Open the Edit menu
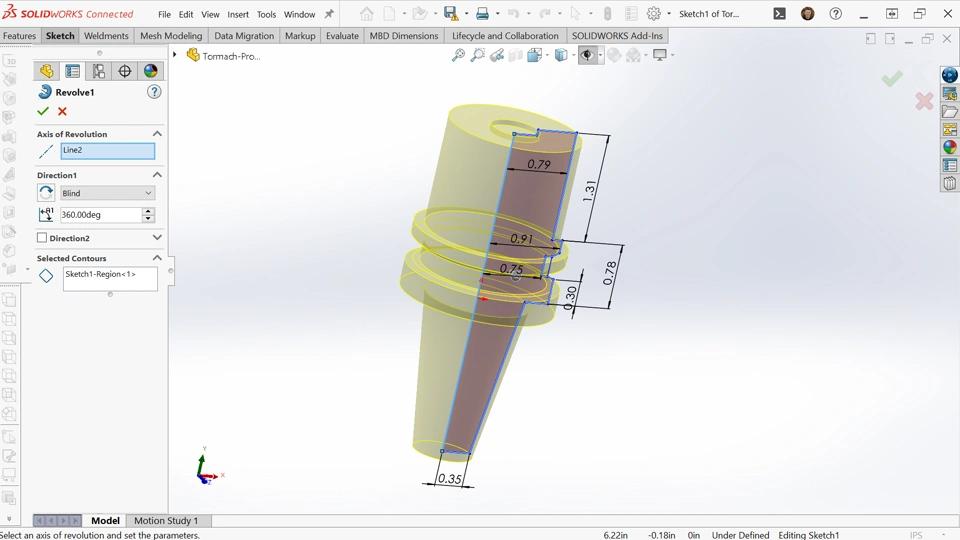Screen dimensions: 960x540 click(186, 14)
